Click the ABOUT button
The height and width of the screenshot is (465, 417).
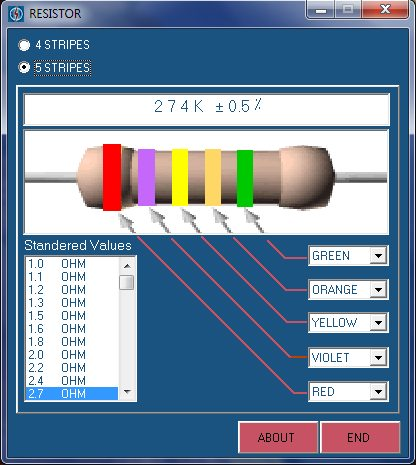(278, 437)
